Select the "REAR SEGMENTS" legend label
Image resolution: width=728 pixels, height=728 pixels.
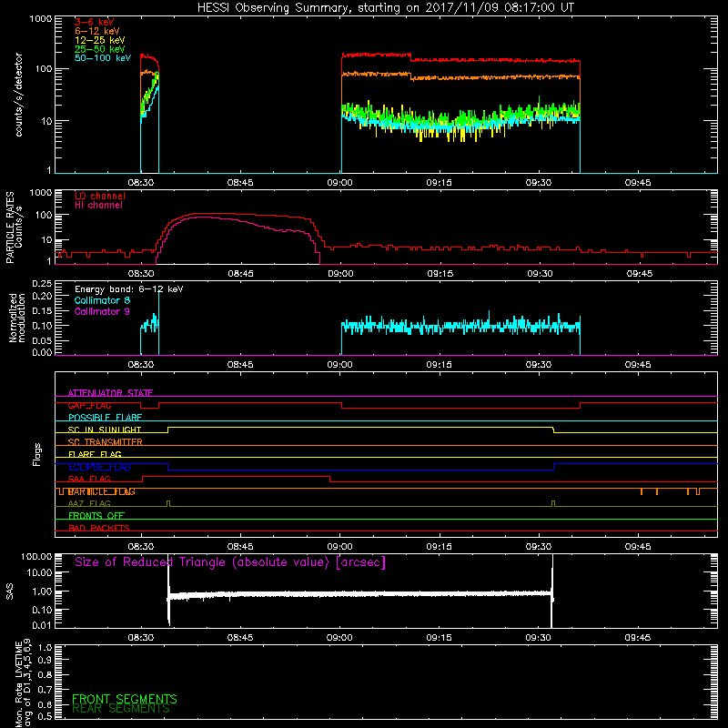tap(121, 709)
